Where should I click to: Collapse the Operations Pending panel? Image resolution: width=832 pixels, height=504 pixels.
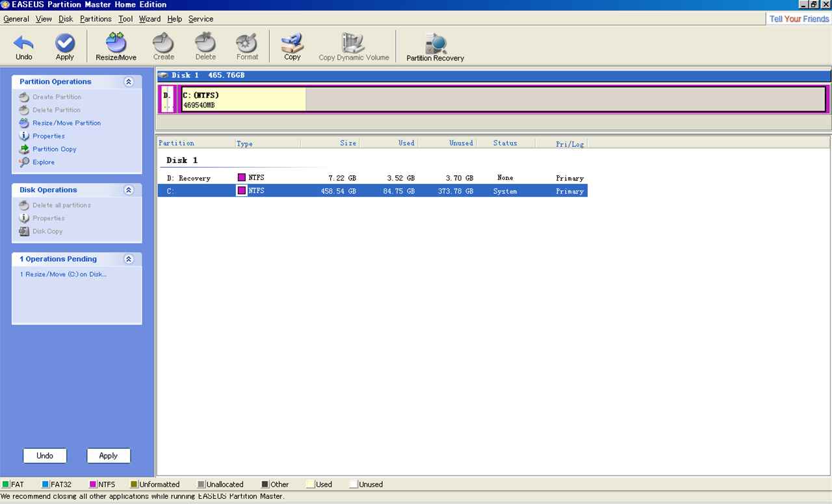[x=129, y=259]
